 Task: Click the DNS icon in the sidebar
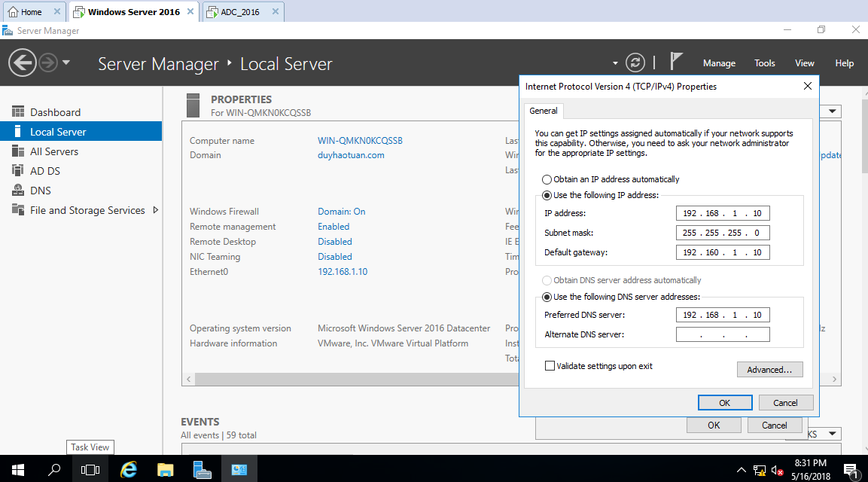pos(18,191)
